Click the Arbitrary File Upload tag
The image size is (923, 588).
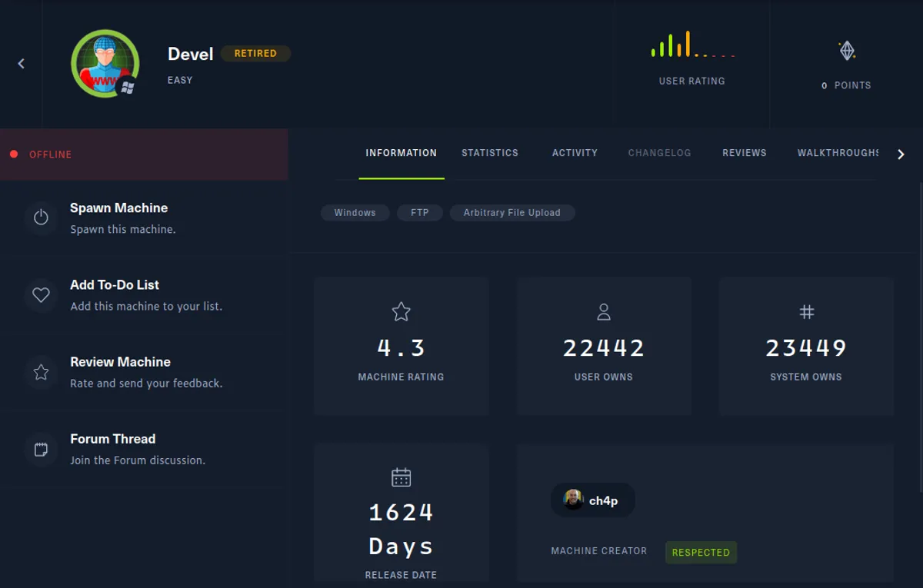tap(511, 213)
